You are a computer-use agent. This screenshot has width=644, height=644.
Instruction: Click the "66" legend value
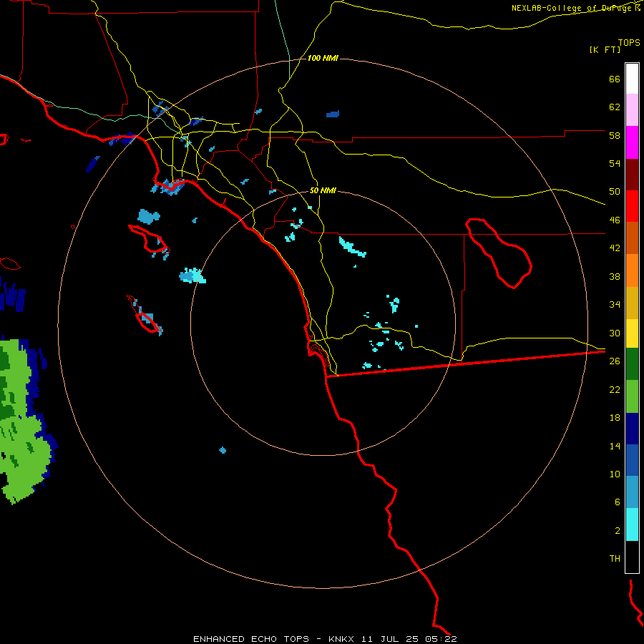[615, 79]
